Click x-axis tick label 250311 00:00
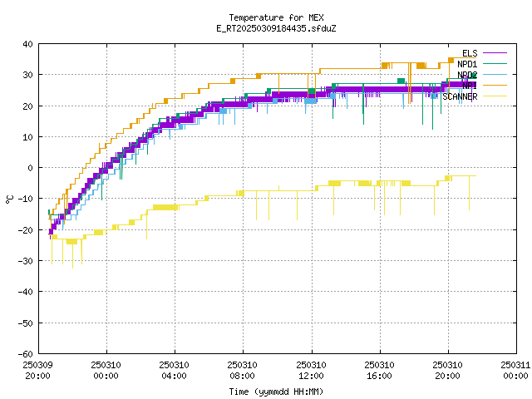 [x=515, y=371]
